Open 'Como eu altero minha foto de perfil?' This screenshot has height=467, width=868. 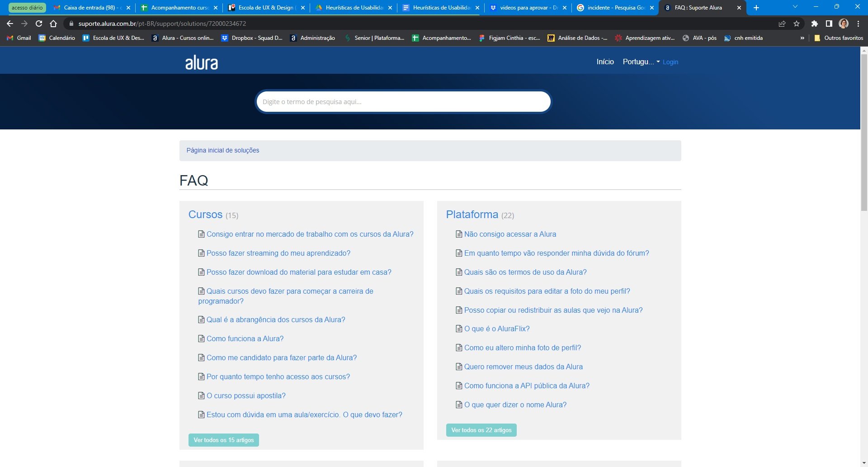[x=523, y=348]
